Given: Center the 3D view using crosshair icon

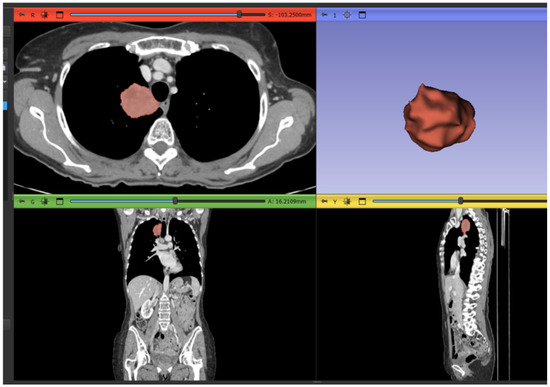Looking at the screenshot, I should click(347, 15).
